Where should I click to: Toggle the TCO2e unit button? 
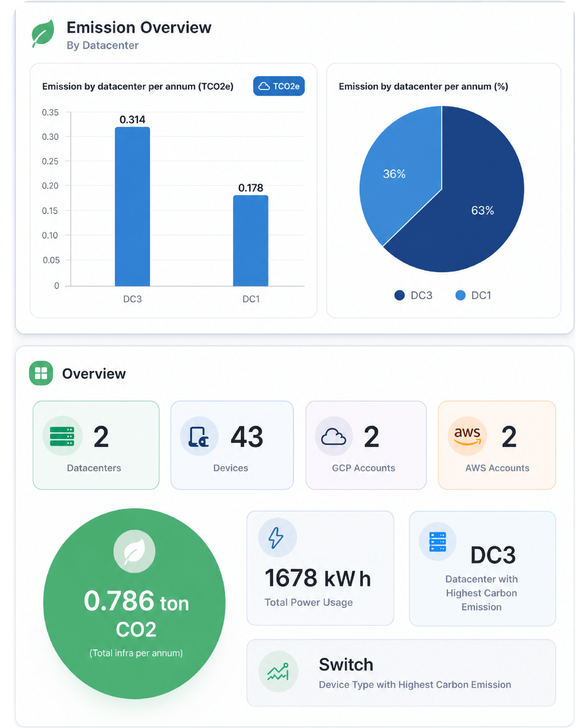point(279,86)
